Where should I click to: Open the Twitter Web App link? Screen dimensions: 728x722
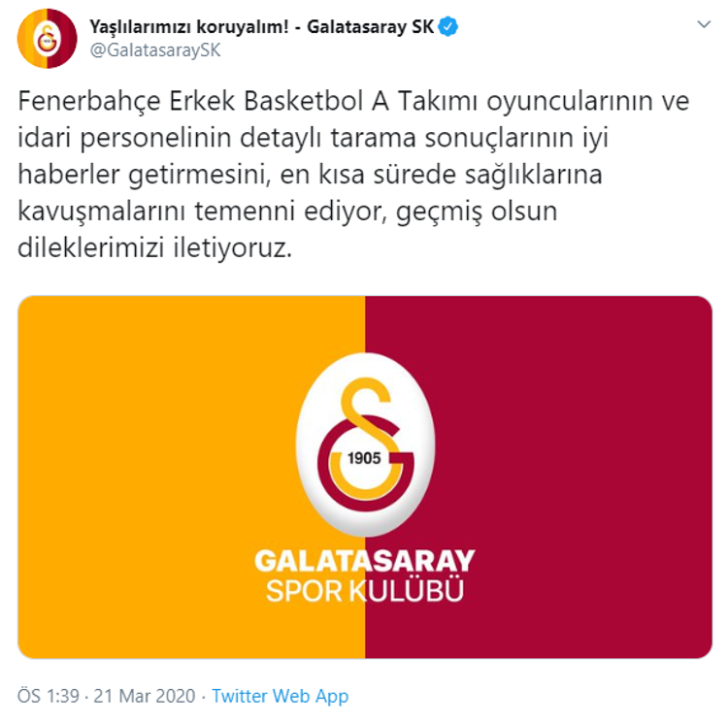point(280,696)
